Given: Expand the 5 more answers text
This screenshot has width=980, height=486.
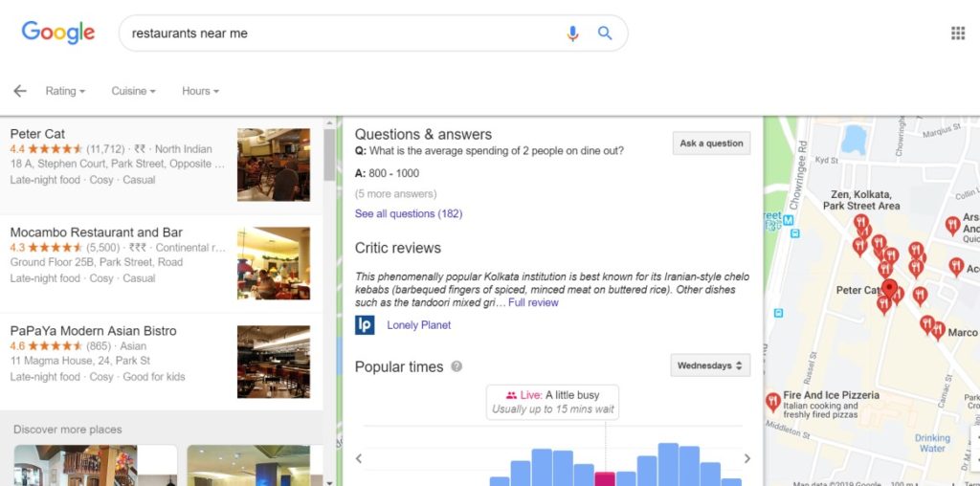Looking at the screenshot, I should 395,193.
